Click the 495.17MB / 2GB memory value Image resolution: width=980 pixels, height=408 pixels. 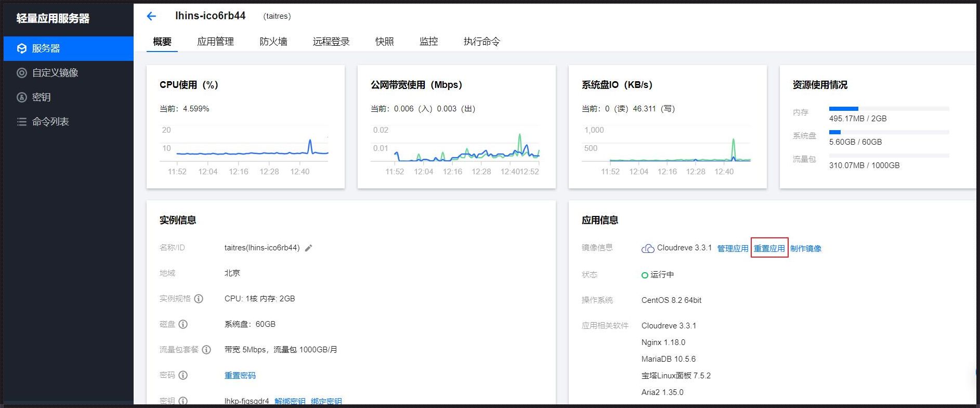[858, 119]
